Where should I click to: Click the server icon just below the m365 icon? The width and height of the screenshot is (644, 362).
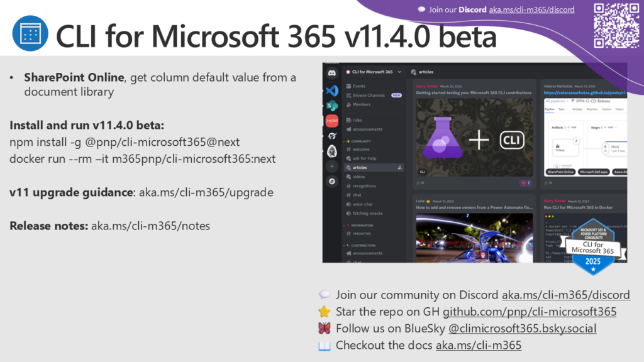(x=332, y=136)
